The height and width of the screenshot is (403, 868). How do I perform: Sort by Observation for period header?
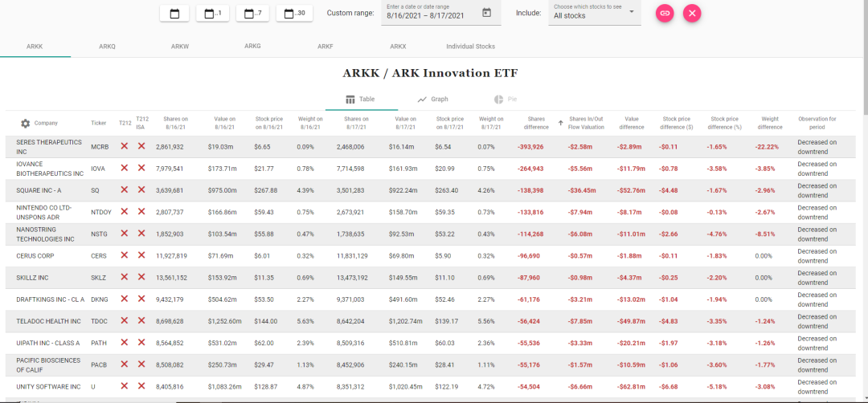point(817,123)
